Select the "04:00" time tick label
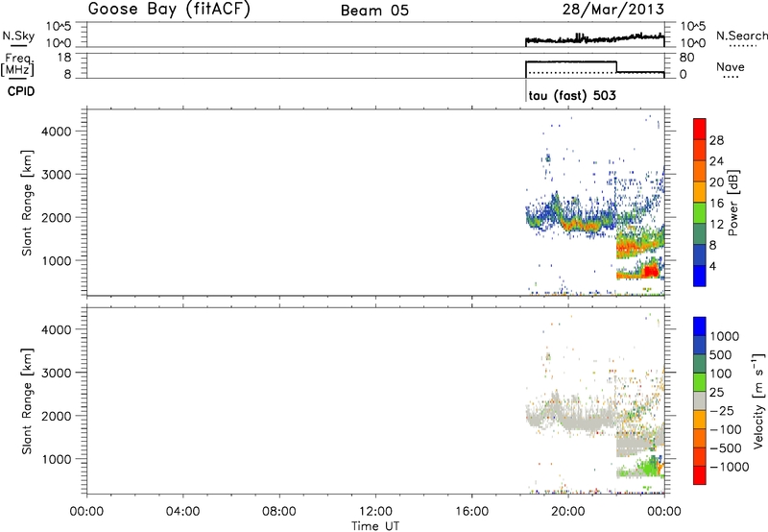The width and height of the screenshot is (768, 532). 182,512
